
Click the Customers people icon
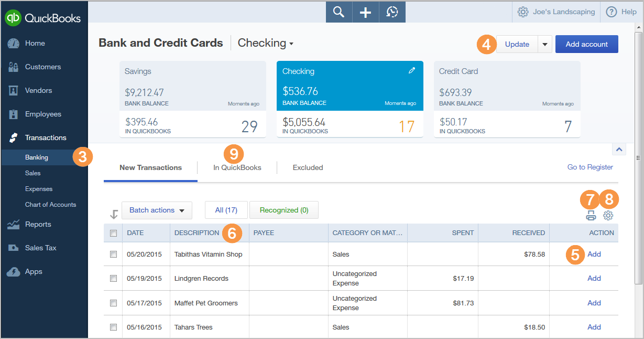click(x=14, y=67)
